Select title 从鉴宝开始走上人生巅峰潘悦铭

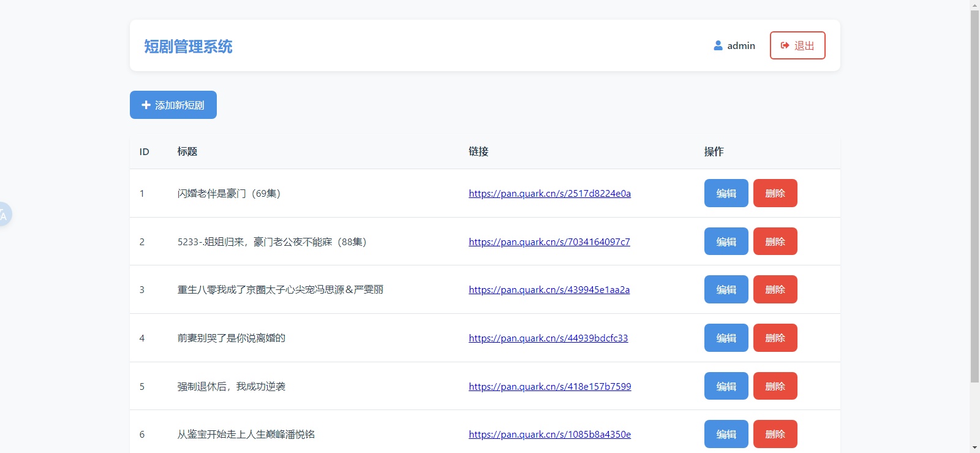246,435
